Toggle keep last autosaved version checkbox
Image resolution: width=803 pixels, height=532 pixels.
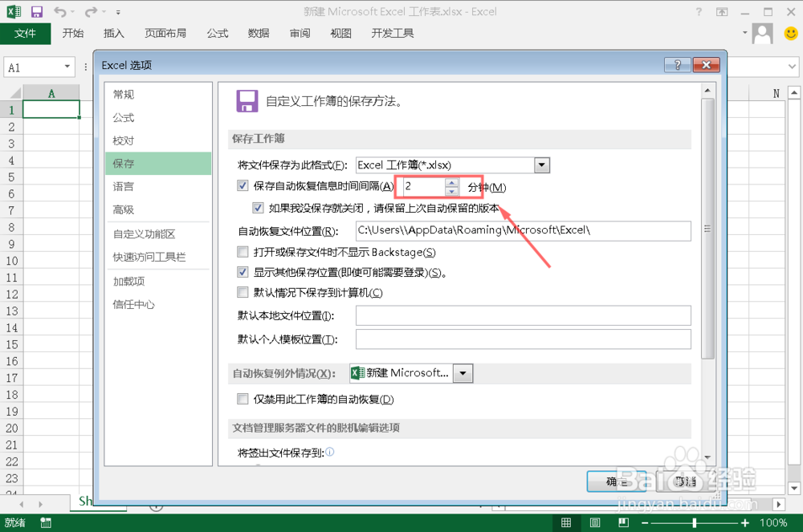click(x=258, y=208)
